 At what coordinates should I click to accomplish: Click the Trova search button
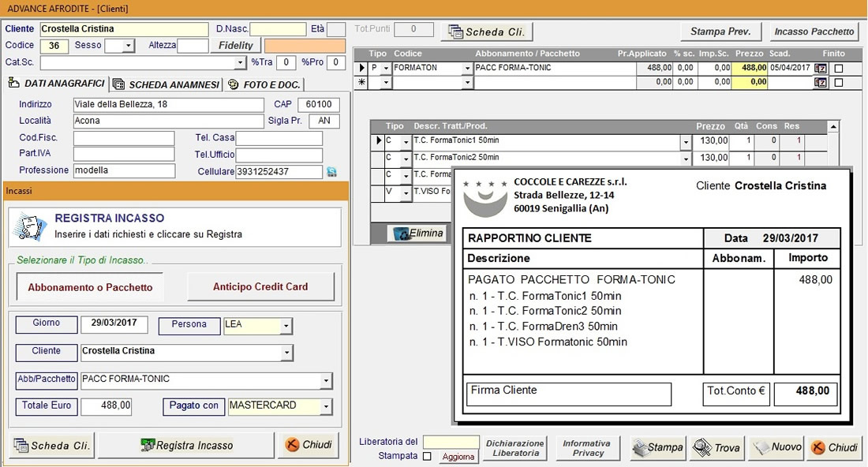pyautogui.click(x=716, y=447)
